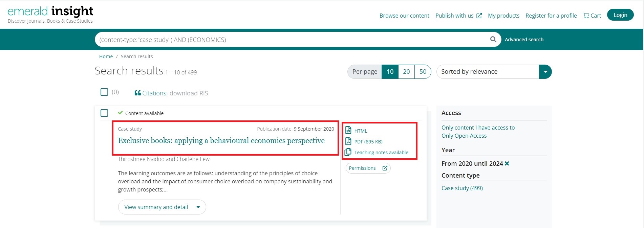Open Browse our content menu
This screenshot has height=228, width=644.
point(404,16)
